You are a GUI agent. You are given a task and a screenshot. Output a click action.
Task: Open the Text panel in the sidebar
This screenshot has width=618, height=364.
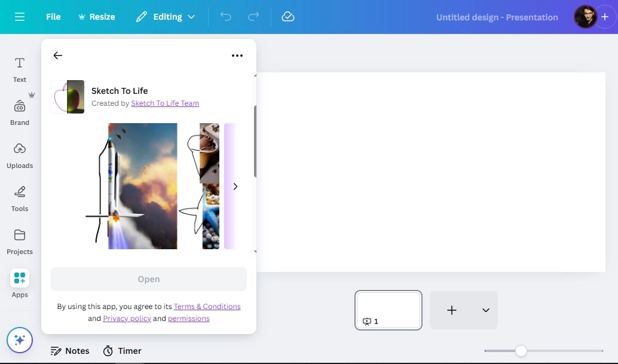click(19, 69)
